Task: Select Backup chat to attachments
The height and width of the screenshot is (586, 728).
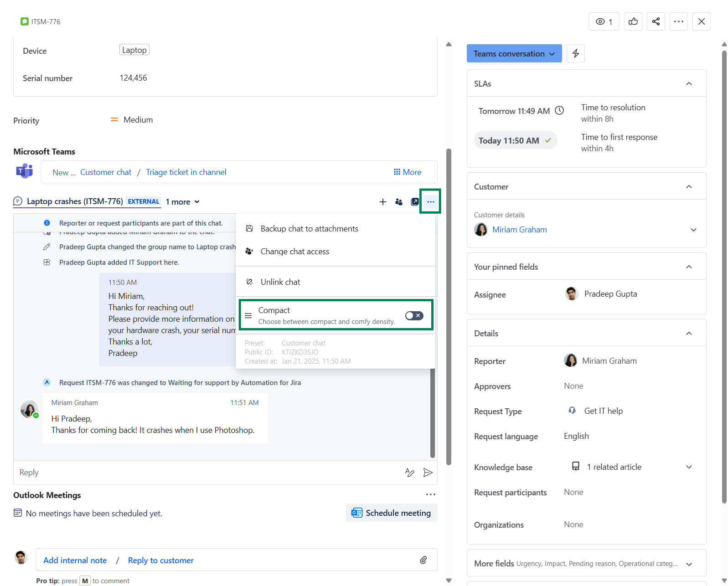Action: coord(309,229)
